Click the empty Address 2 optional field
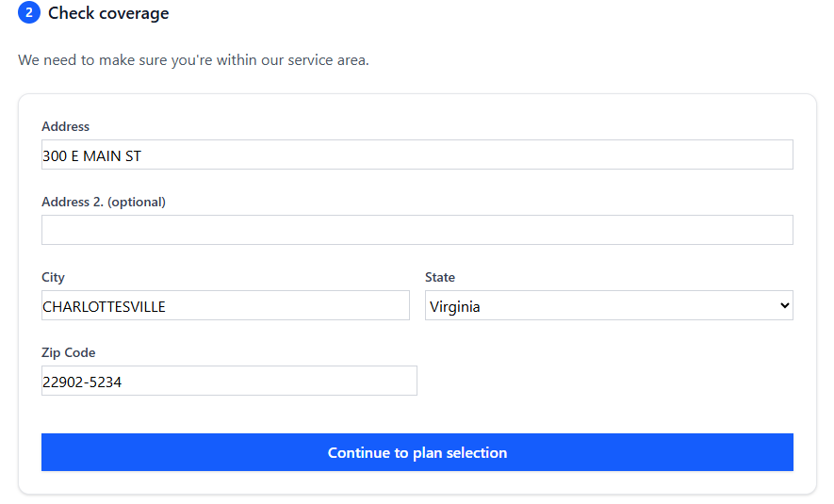The width and height of the screenshot is (834, 504). pyautogui.click(x=417, y=230)
